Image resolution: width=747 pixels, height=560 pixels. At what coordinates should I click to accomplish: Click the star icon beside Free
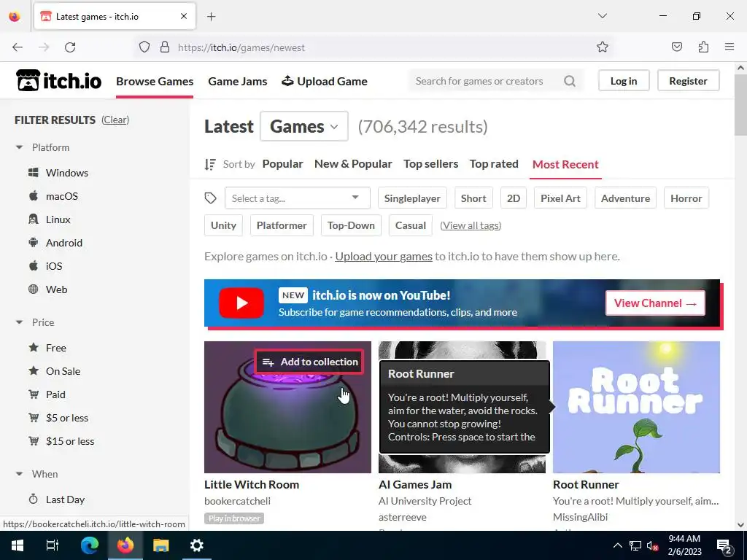pos(34,348)
